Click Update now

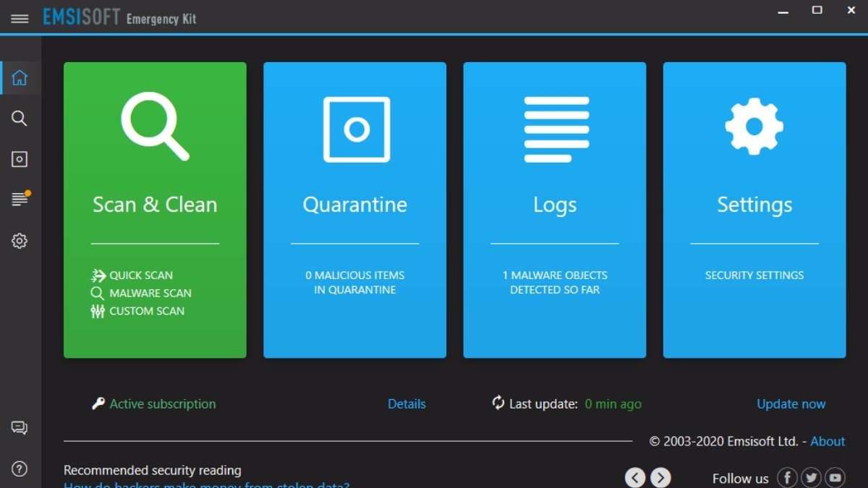[791, 404]
